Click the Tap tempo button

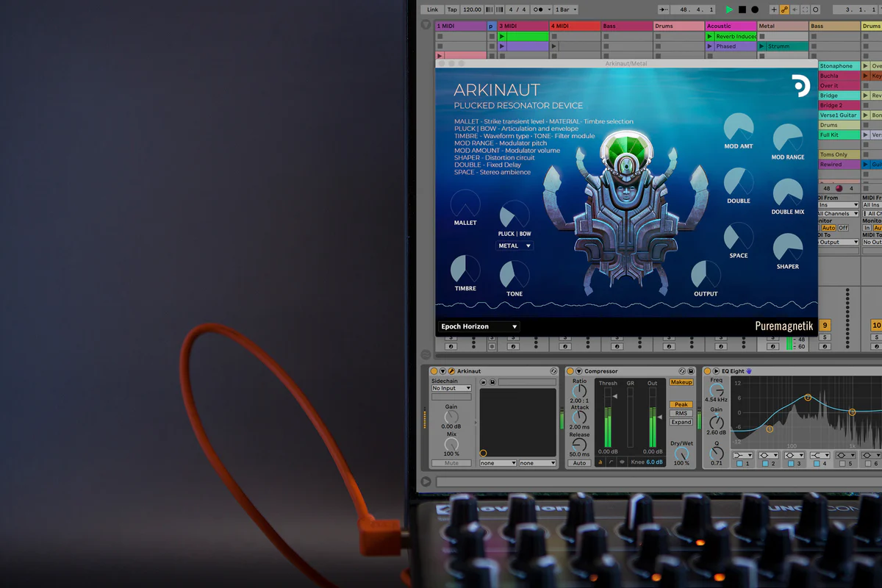tap(452, 10)
